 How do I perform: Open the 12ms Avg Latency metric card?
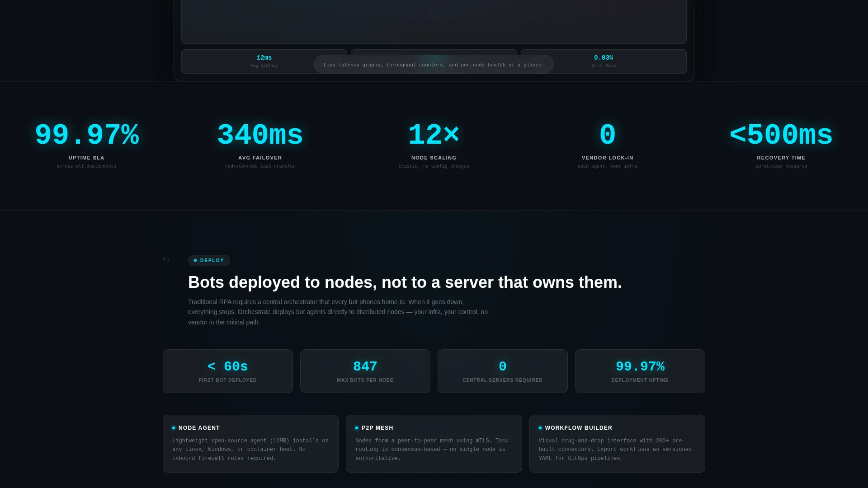coord(264,61)
